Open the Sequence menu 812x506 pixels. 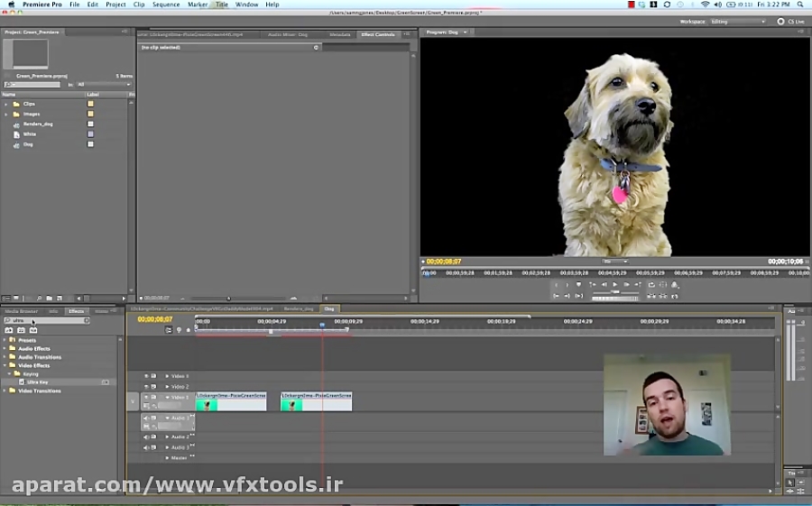(x=166, y=5)
